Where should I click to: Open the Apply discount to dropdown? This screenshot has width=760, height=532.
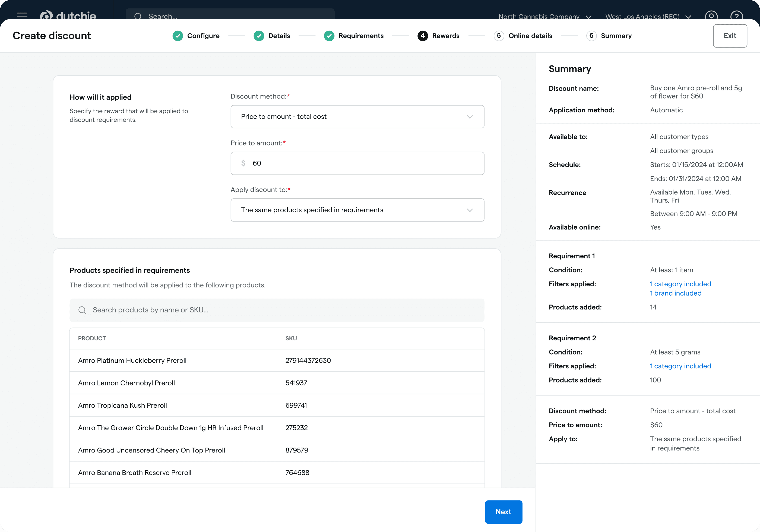[x=357, y=210]
